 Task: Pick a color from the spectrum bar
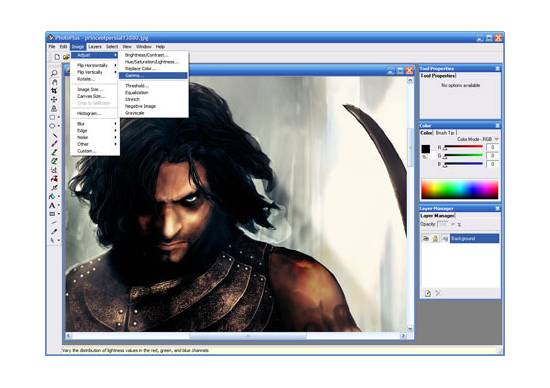point(460,190)
